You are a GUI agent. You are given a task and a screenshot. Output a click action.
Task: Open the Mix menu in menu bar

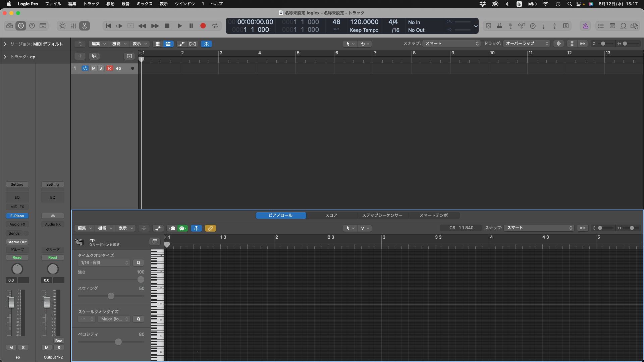point(145,4)
